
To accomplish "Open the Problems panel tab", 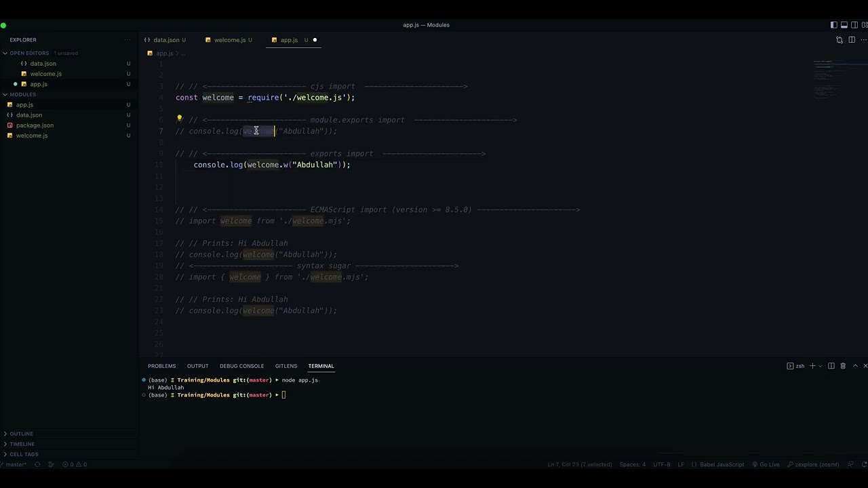I will point(161,366).
